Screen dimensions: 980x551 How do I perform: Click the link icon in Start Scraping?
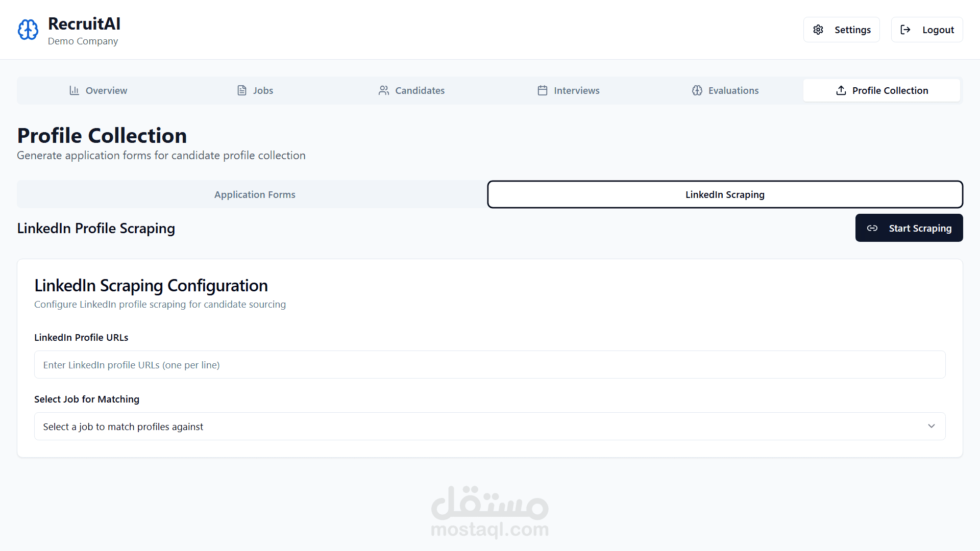(x=872, y=228)
